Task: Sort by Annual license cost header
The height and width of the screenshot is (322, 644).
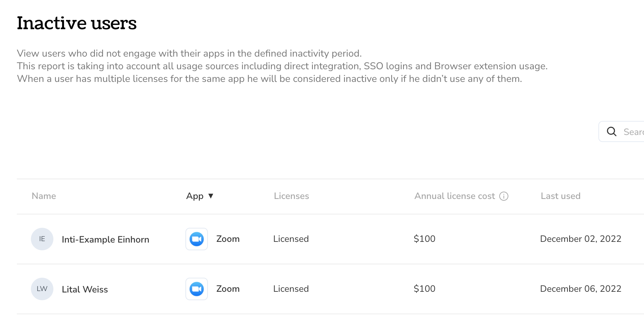Action: tap(455, 196)
